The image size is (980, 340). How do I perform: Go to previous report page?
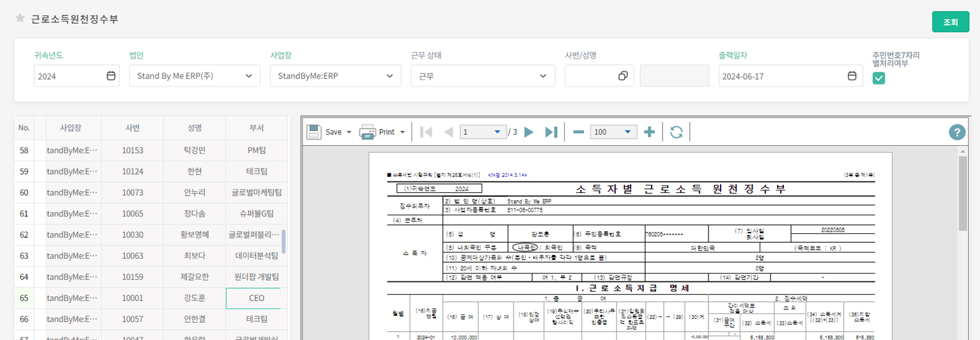point(448,132)
